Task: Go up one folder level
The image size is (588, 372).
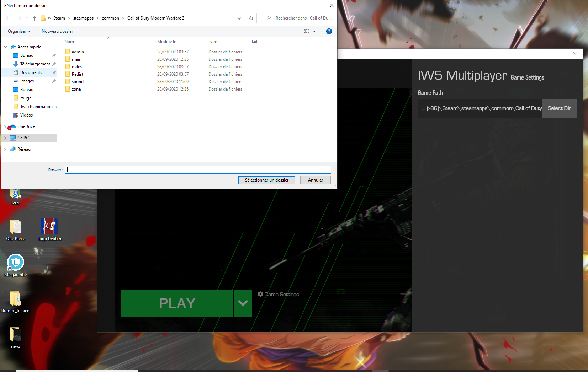Action: [34, 18]
